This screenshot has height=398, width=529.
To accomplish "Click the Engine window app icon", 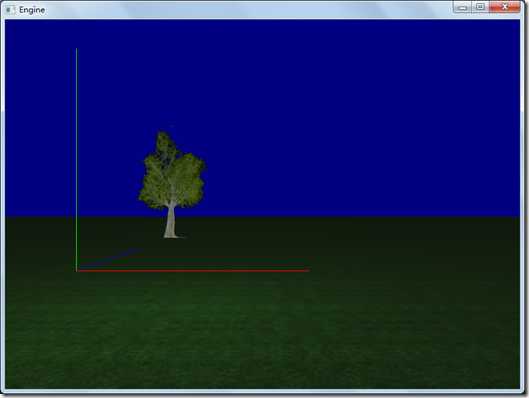I will click(10, 10).
